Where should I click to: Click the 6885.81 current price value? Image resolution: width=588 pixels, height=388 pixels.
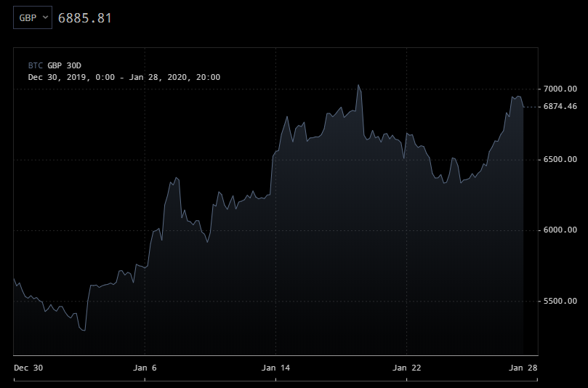click(84, 17)
